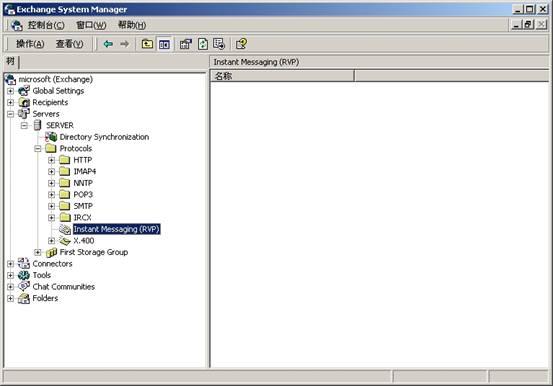Click the Refresh toolbar icon

[x=203, y=44]
